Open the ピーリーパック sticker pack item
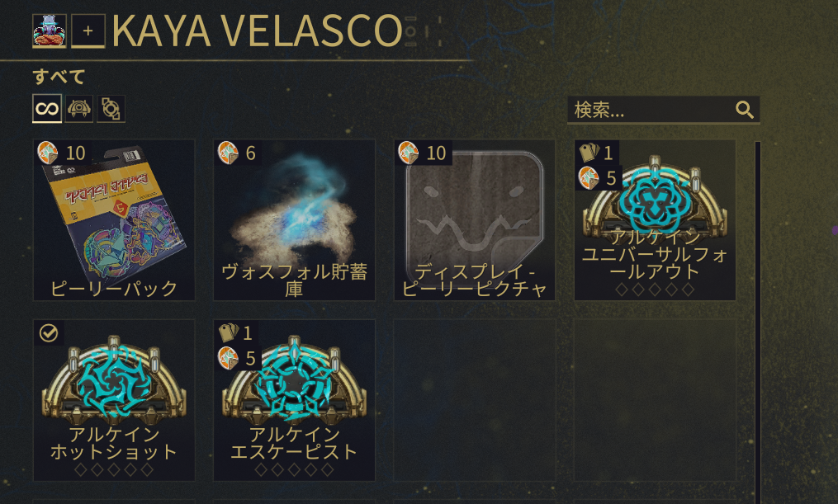The height and width of the screenshot is (504, 838). 114,220
